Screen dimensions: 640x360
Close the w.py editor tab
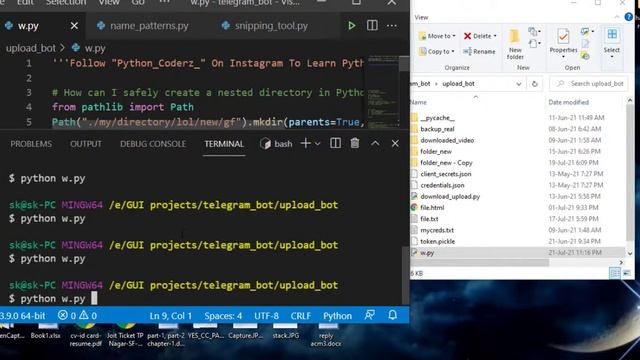coord(74,26)
